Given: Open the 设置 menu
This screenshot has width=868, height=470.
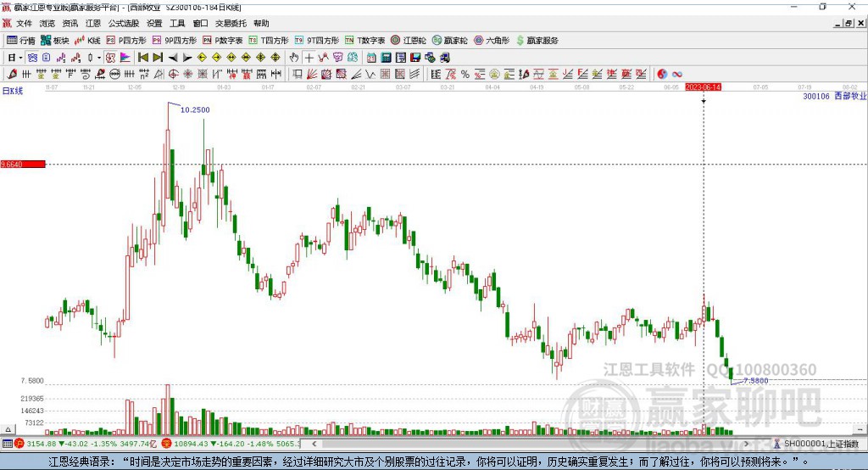Looking at the screenshot, I should (154, 23).
